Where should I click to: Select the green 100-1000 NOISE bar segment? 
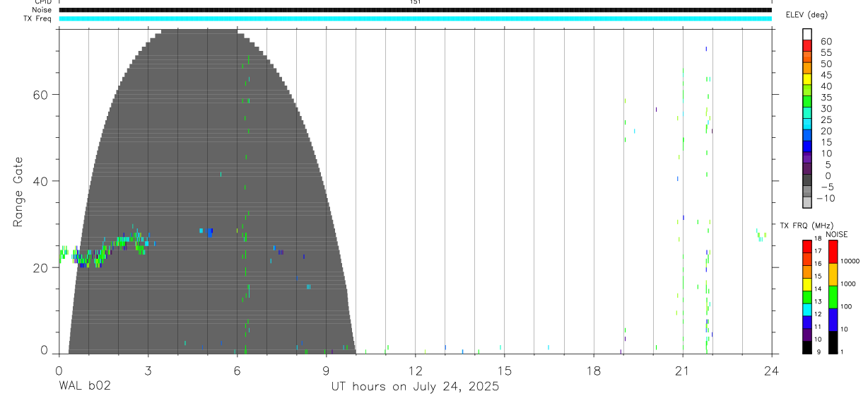(x=833, y=297)
